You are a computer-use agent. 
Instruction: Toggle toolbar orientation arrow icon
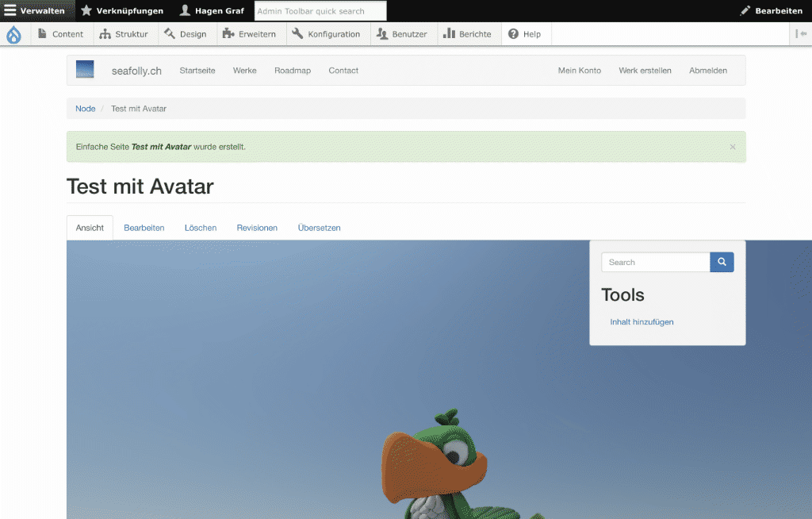coord(801,33)
